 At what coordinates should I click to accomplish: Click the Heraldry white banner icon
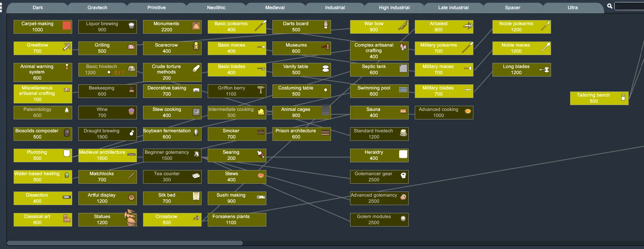click(403, 154)
